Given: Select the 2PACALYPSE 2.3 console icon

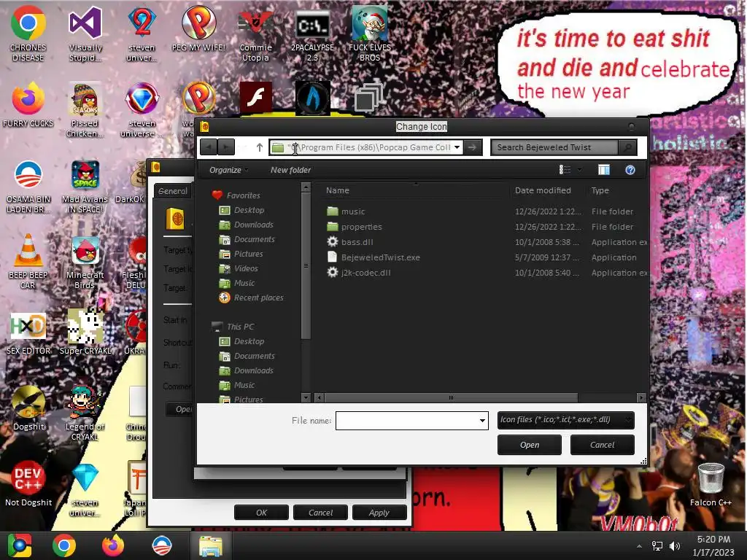Looking at the screenshot, I should (x=312, y=34).
